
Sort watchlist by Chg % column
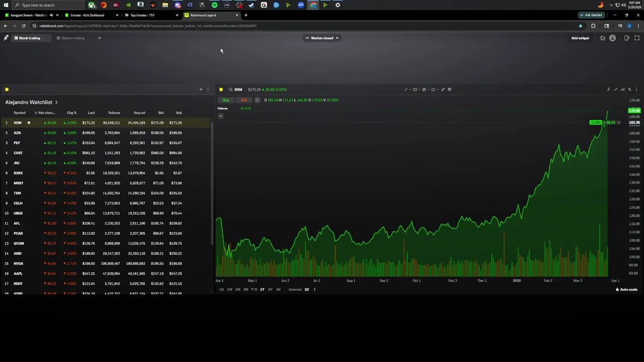[71, 113]
